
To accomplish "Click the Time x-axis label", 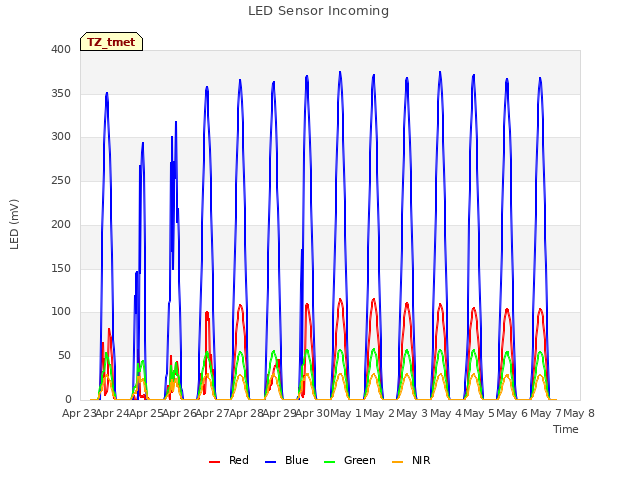I will (x=566, y=429).
